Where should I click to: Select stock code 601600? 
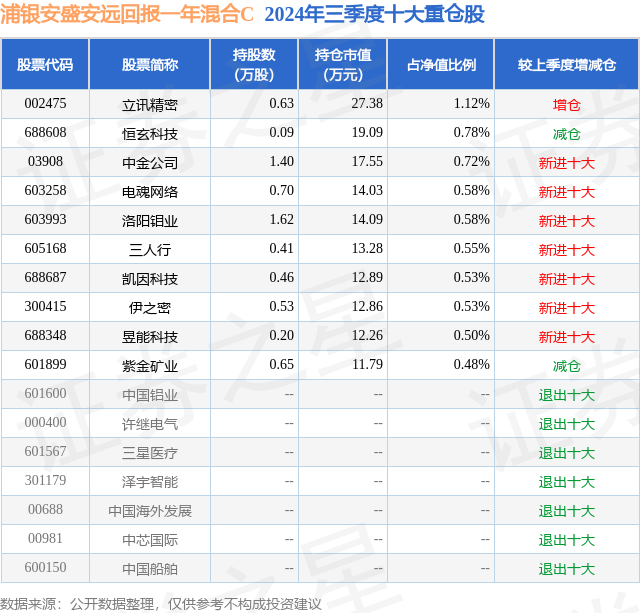coord(45,393)
